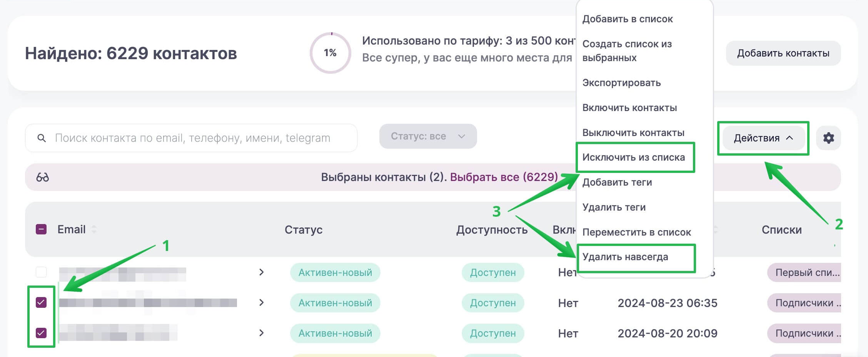Click Активен-новый badge in the first row

pyautogui.click(x=335, y=272)
